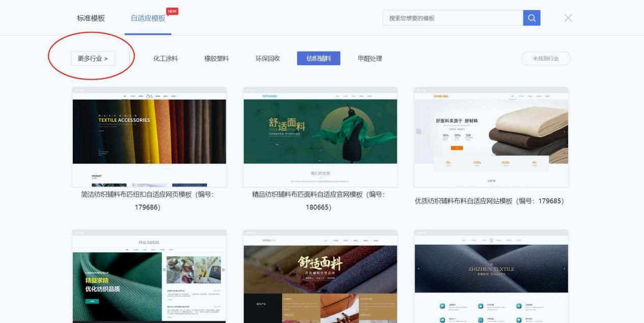Click the blue search magnifier button
The width and height of the screenshot is (644, 323).
click(532, 18)
